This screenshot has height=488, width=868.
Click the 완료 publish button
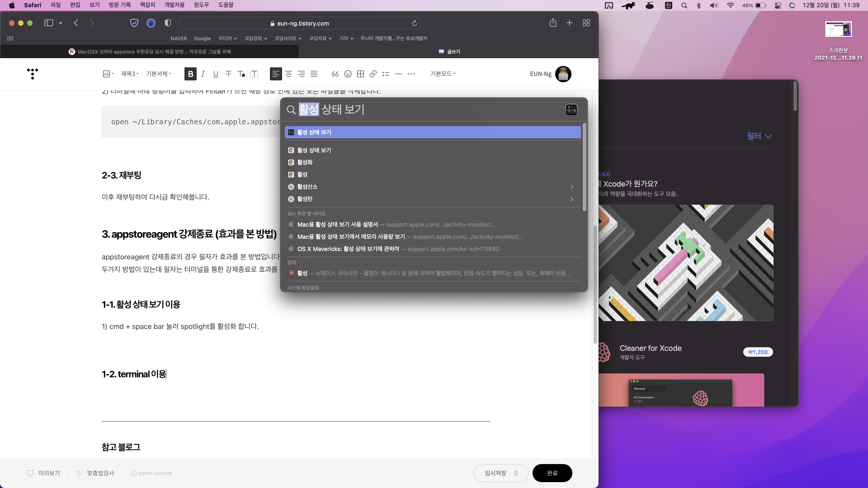tap(552, 473)
